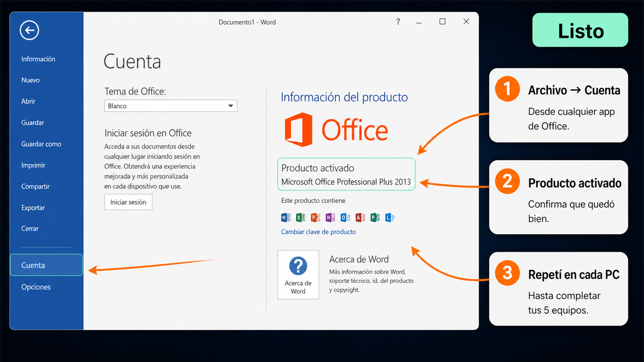Expand the Tema de Office dropdown arrow
This screenshot has width=644, height=362.
pyautogui.click(x=231, y=106)
